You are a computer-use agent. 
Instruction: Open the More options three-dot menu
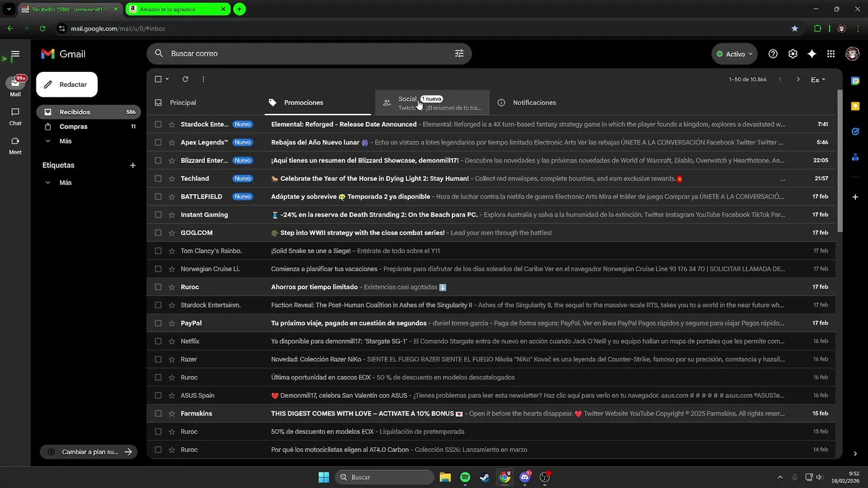[203, 79]
